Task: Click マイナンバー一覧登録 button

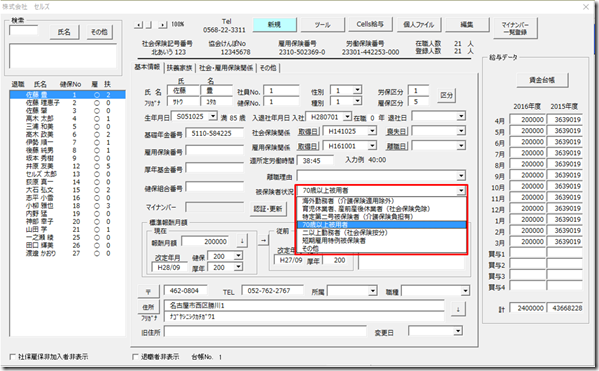Action: tap(515, 28)
